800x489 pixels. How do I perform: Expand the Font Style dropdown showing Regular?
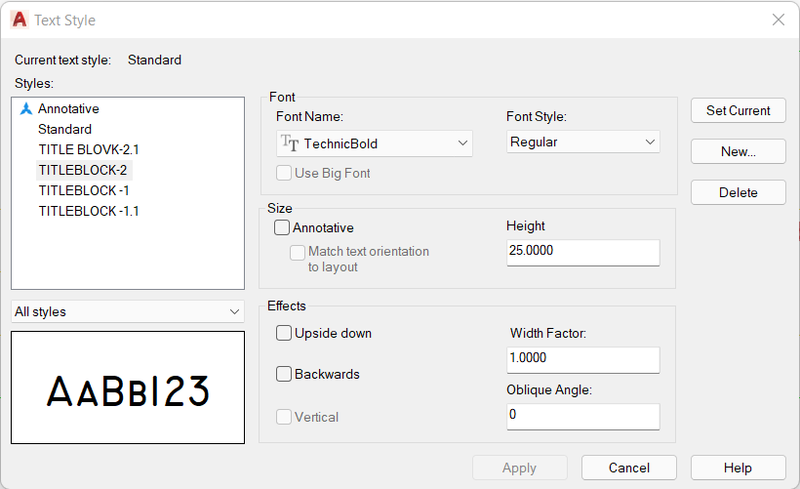tap(583, 142)
